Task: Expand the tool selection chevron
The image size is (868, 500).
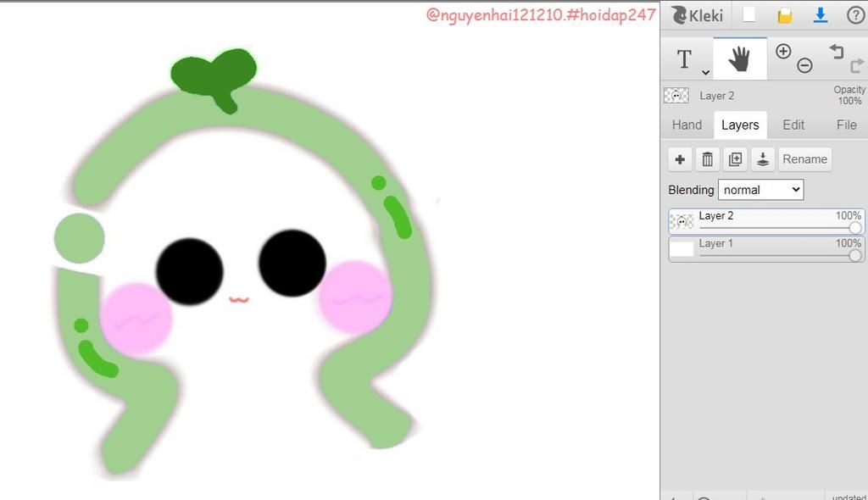Action: pyautogui.click(x=705, y=73)
